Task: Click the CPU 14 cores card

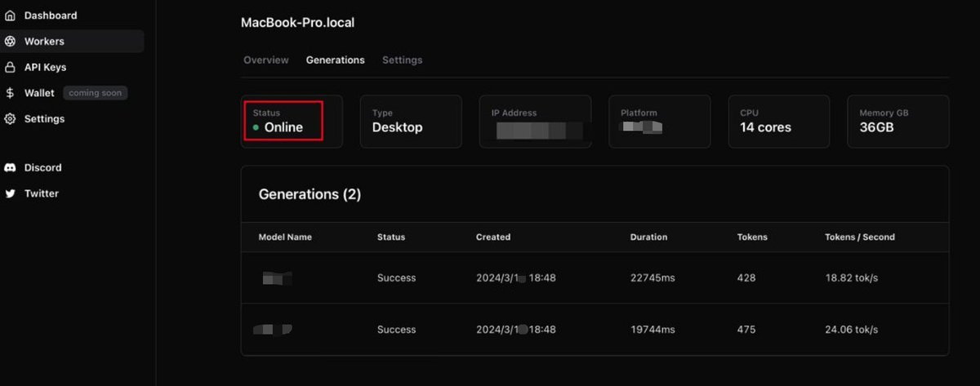Action: (x=778, y=122)
